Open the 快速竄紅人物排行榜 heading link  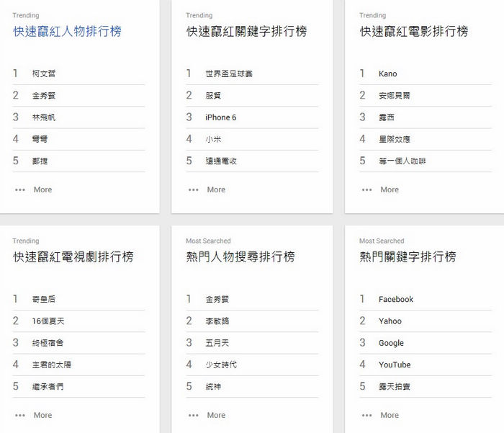click(x=67, y=32)
